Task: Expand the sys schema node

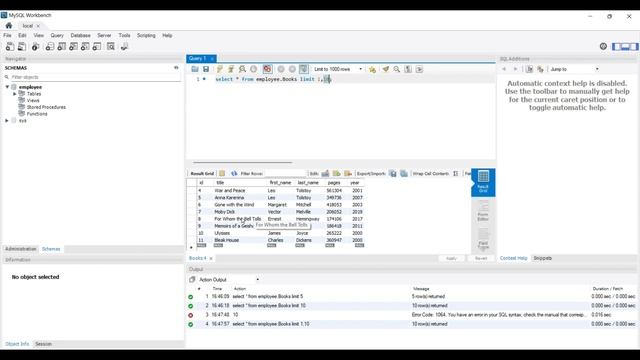Action: pyautogui.click(x=7, y=121)
